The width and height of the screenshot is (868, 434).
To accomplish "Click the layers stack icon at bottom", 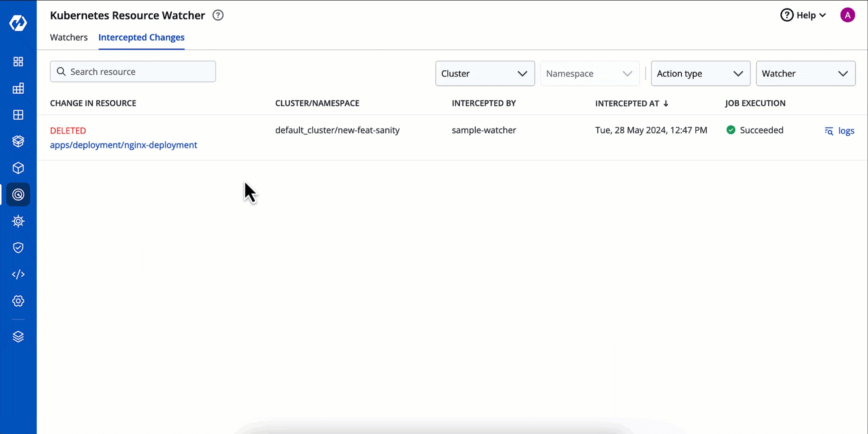I will [18, 337].
